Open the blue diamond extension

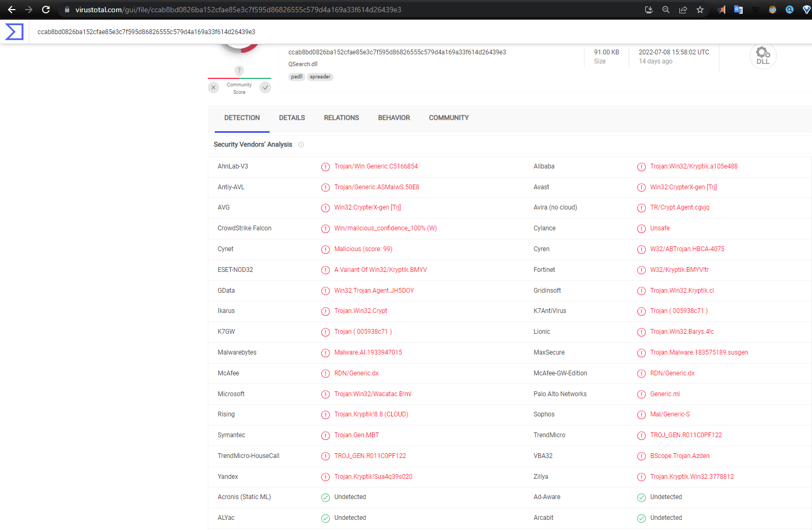[x=807, y=10]
